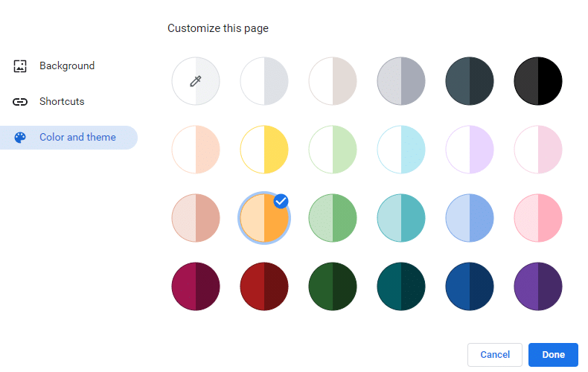Click the Shortcuts link icon
Image resolution: width=588 pixels, height=372 pixels.
coord(20,102)
